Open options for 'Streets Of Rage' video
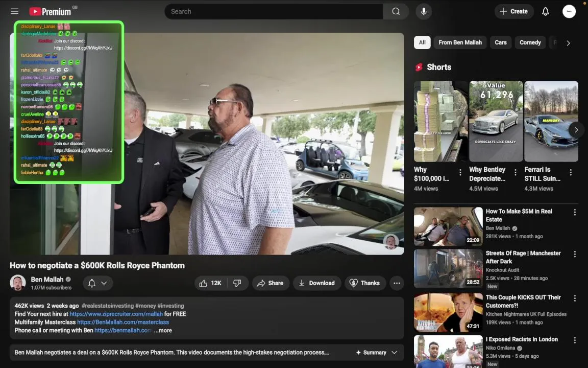The height and width of the screenshot is (368, 588). click(x=575, y=254)
